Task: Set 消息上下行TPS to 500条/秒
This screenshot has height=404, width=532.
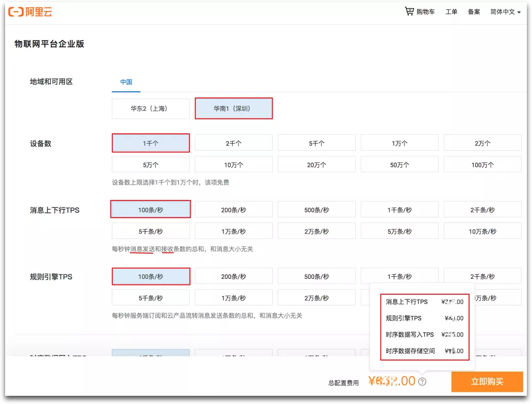Action: (317, 210)
